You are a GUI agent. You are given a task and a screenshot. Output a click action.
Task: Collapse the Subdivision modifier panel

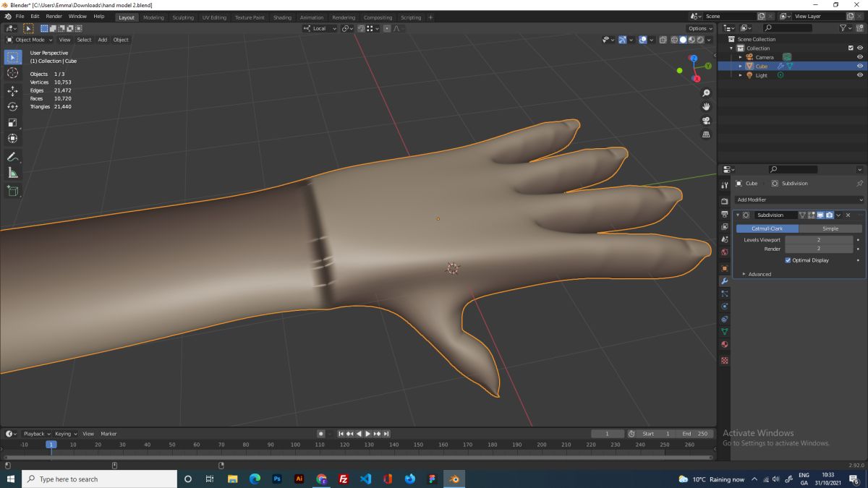[x=738, y=215]
